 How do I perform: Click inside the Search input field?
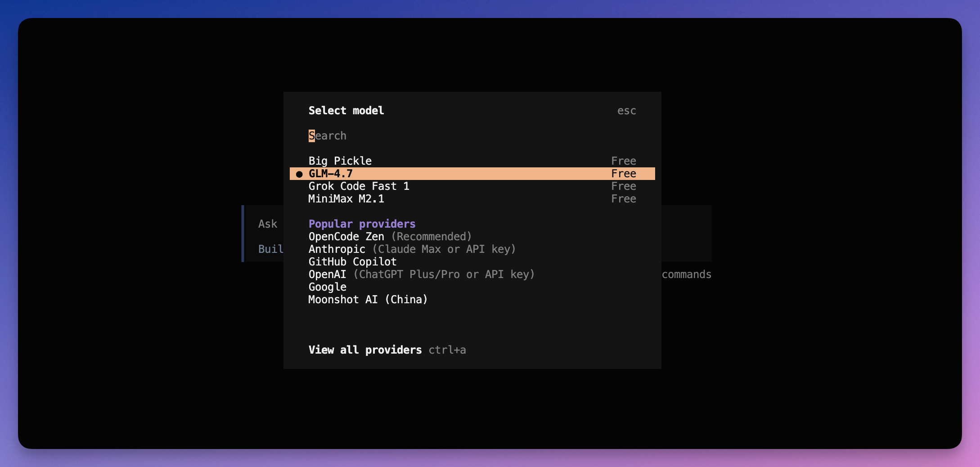tap(327, 135)
